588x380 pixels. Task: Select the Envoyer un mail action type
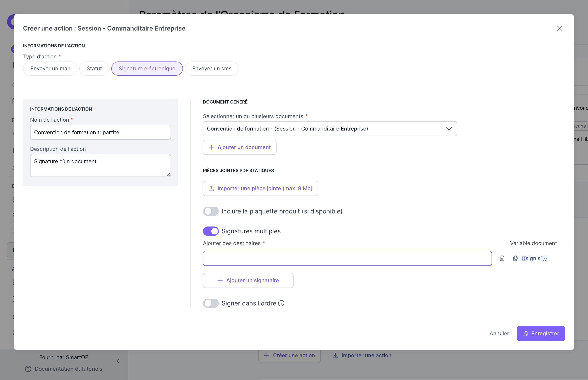point(50,69)
